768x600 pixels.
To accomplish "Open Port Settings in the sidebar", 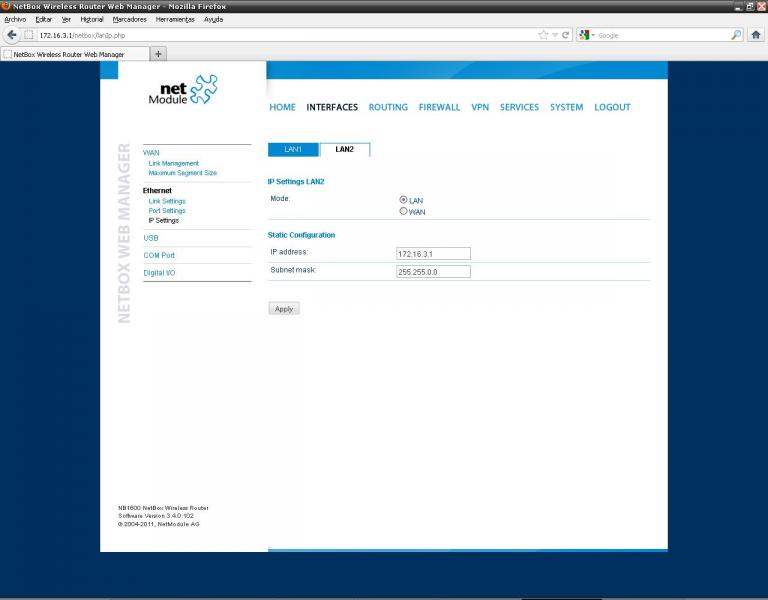I will pos(167,211).
